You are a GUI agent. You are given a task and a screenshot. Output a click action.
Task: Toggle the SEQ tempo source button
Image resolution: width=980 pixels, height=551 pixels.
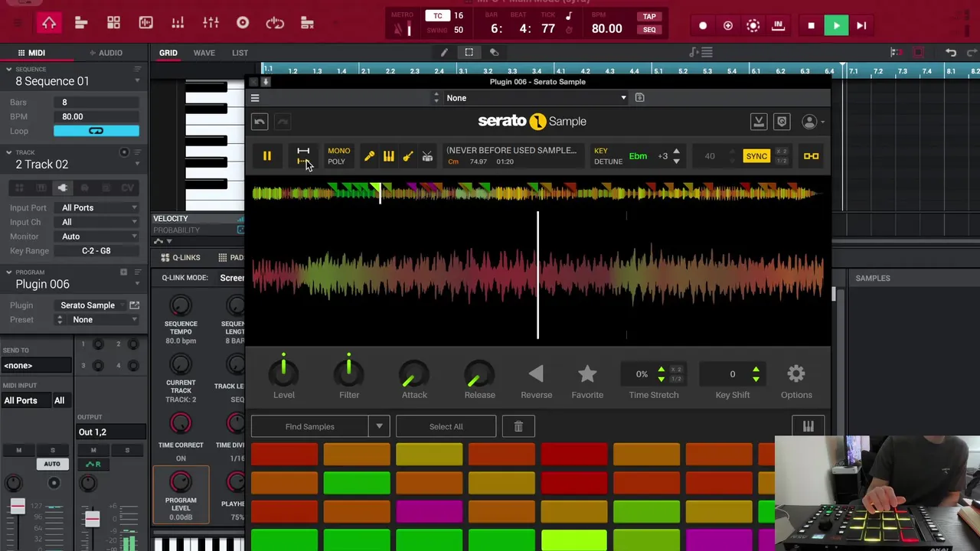(x=649, y=30)
